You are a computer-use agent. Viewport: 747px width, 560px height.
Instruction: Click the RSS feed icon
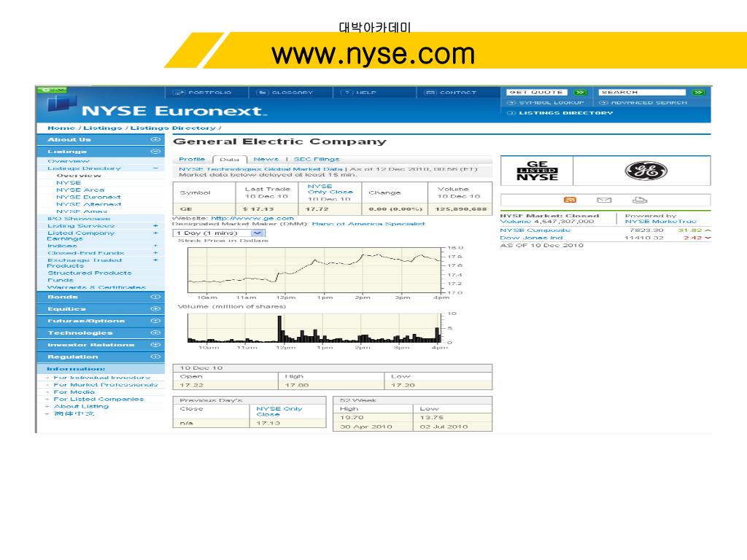click(570, 200)
